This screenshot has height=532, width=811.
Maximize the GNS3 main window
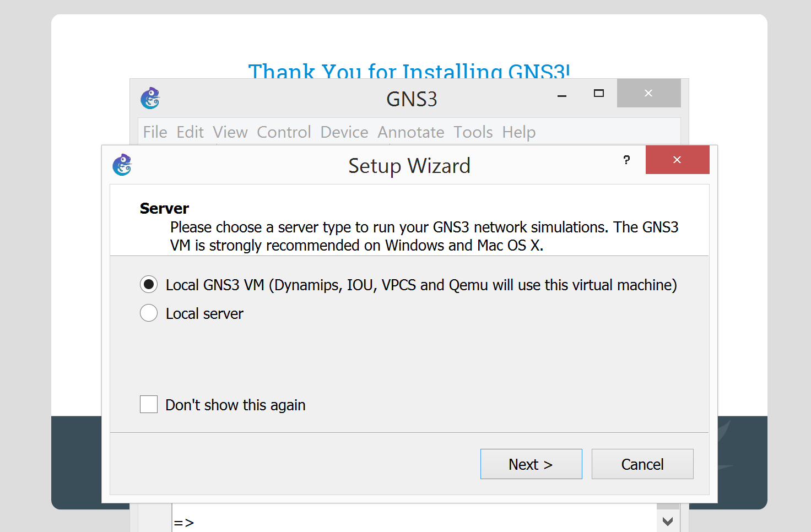(599, 94)
